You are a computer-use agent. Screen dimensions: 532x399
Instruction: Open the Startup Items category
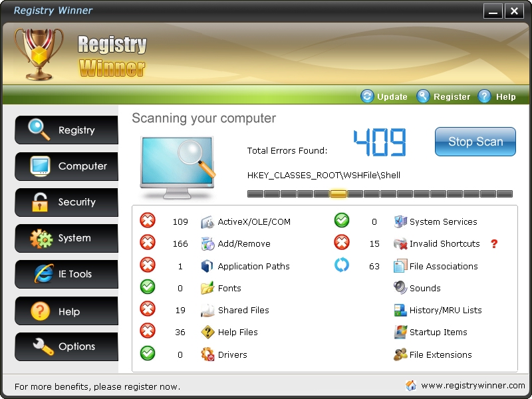[400, 332]
